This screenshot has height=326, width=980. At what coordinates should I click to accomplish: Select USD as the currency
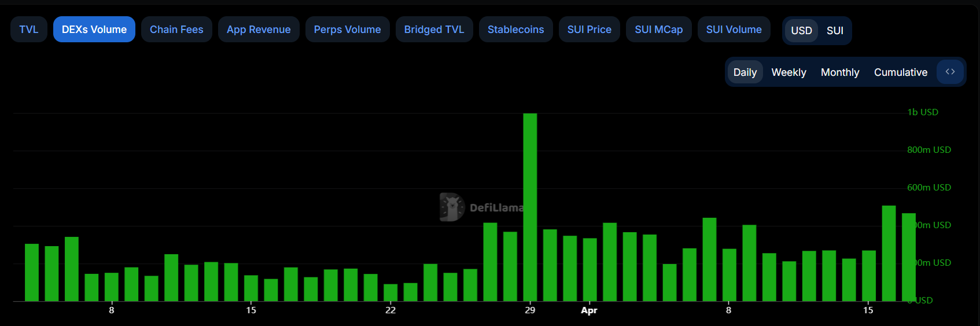pyautogui.click(x=801, y=31)
